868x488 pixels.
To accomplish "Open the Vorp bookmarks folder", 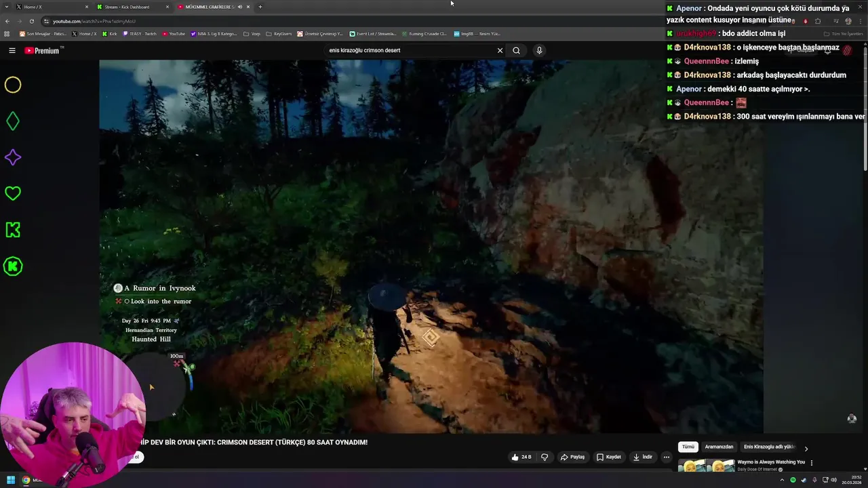I will click(x=252, y=33).
